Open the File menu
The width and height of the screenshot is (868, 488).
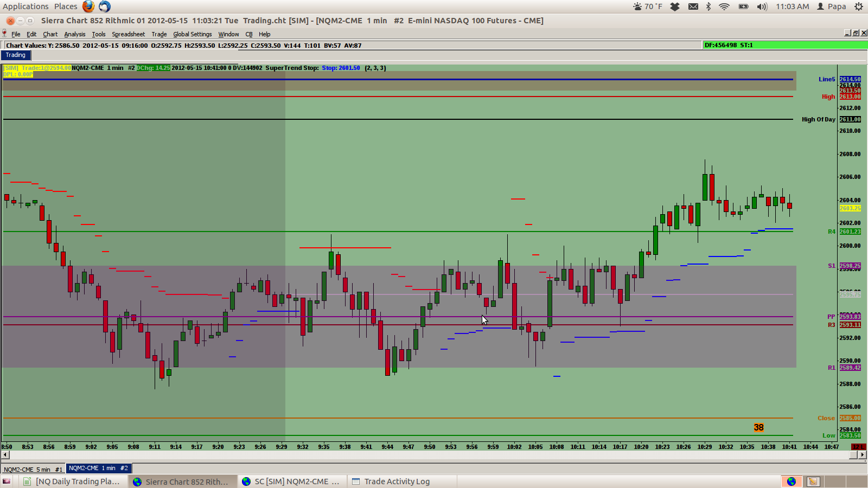16,34
